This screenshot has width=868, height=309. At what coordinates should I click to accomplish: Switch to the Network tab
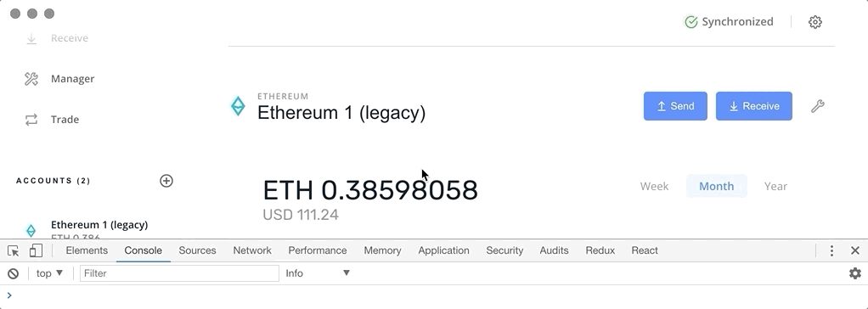(252, 250)
